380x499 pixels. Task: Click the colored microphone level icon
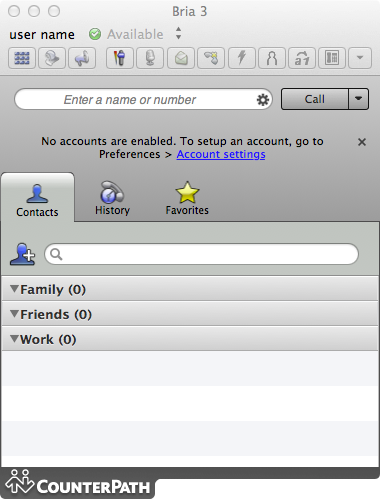[x=120, y=58]
